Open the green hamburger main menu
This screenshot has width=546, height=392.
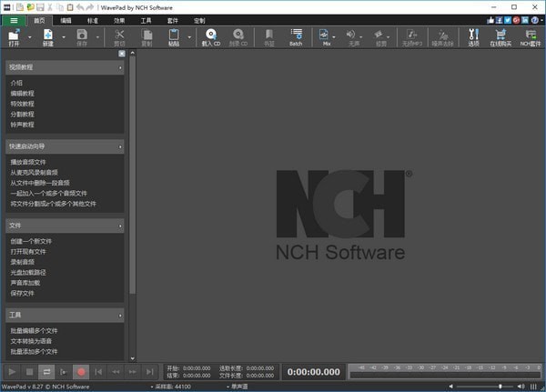coord(14,18)
